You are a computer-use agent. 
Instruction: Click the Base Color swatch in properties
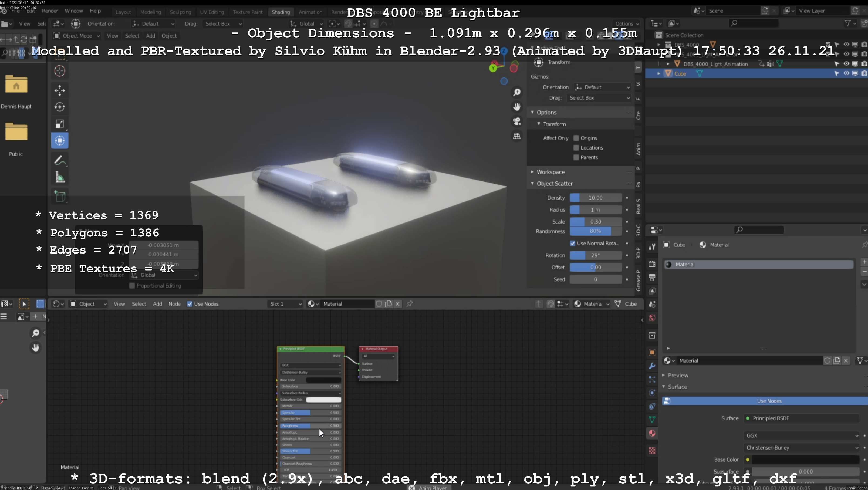pyautogui.click(x=805, y=460)
